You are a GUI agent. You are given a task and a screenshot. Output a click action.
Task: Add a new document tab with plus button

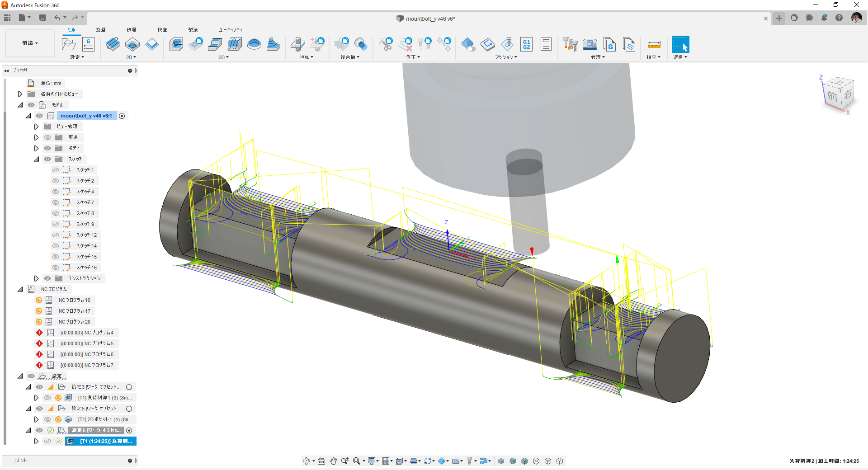[779, 18]
